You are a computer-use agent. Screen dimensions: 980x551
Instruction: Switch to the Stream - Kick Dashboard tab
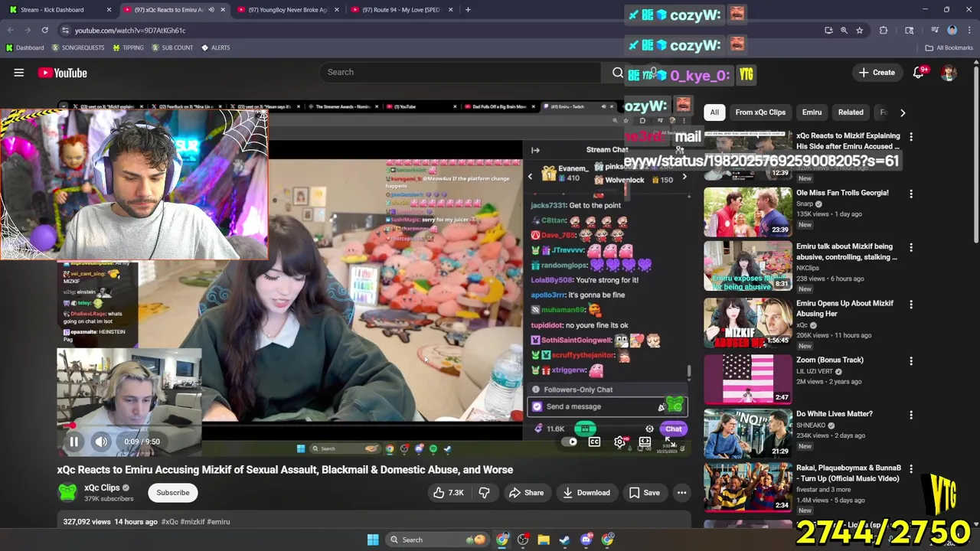pyautogui.click(x=60, y=10)
